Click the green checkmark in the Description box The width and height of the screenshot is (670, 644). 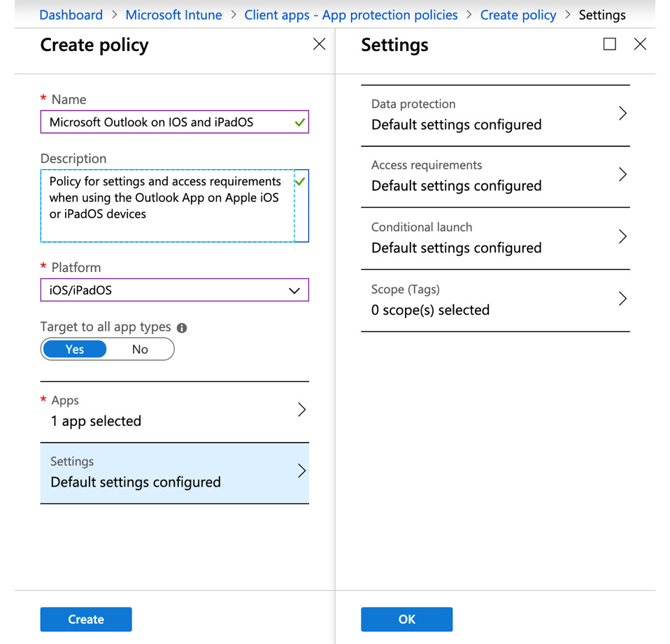(x=300, y=182)
